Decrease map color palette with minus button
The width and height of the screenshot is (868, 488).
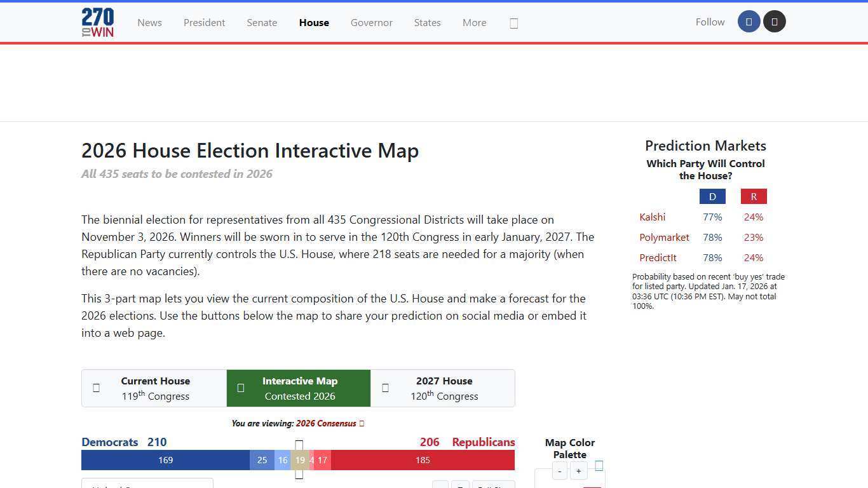(x=559, y=471)
